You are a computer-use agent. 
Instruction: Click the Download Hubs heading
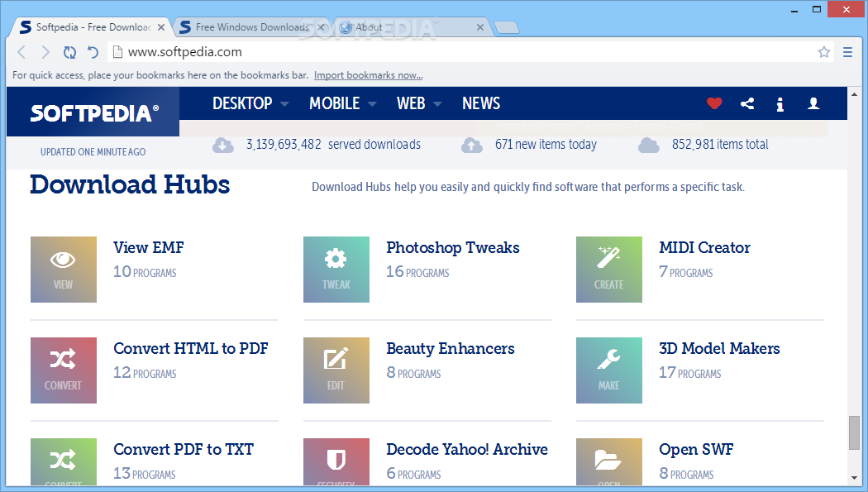coord(130,185)
